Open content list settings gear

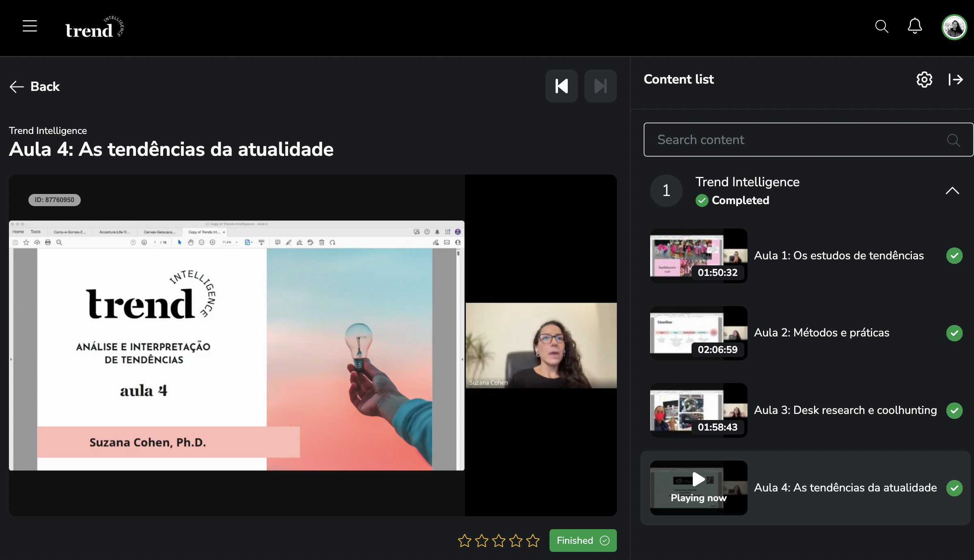[x=924, y=80]
